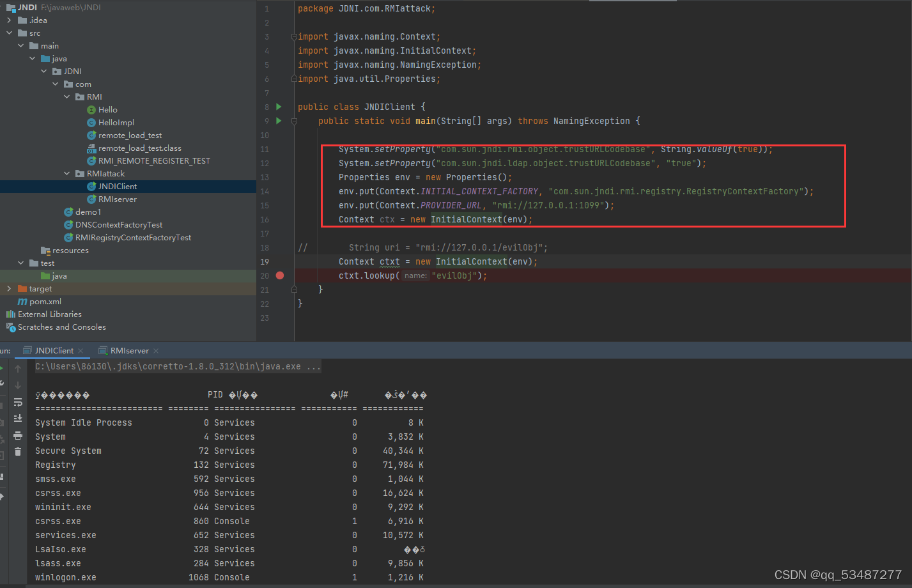Close the RMIserver run tab
The image size is (912, 588).
156,351
